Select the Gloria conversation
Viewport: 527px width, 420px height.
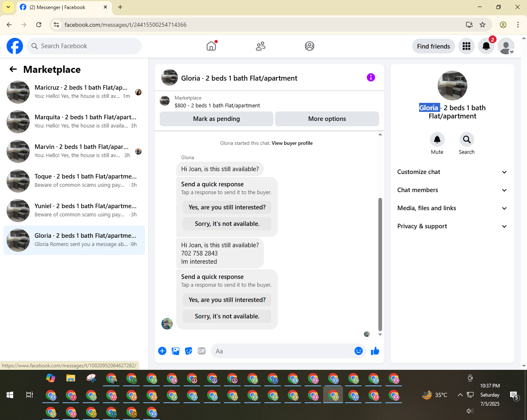click(74, 240)
